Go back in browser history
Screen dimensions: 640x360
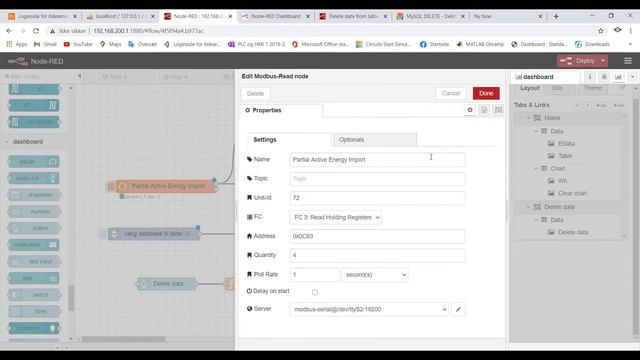coord(9,31)
